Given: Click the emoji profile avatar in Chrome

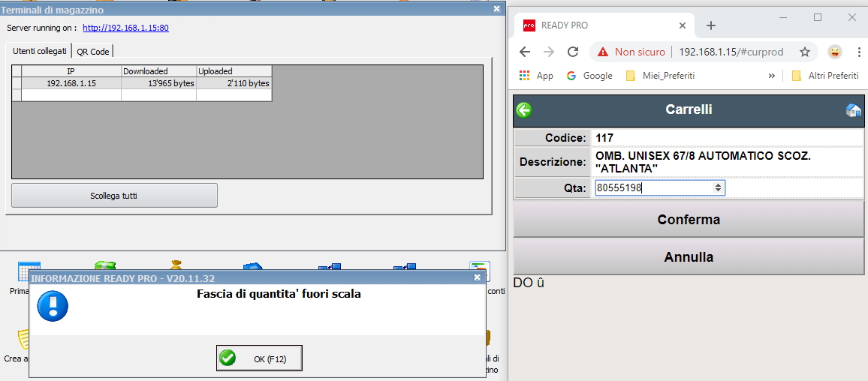Looking at the screenshot, I should (835, 52).
